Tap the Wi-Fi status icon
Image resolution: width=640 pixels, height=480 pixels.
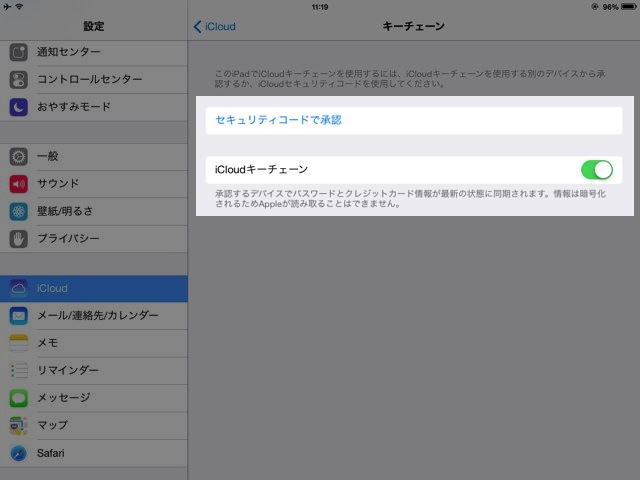point(20,7)
